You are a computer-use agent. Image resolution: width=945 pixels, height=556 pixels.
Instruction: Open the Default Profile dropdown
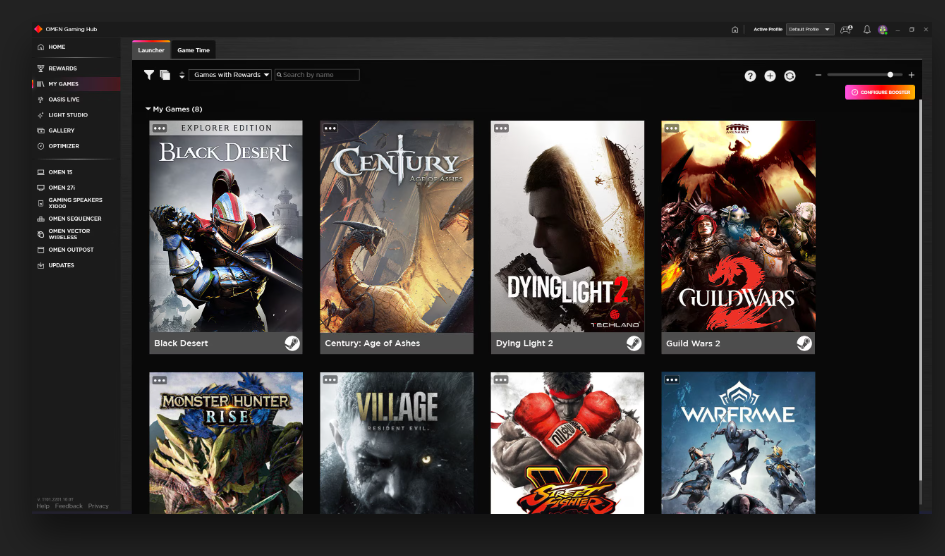(x=810, y=29)
